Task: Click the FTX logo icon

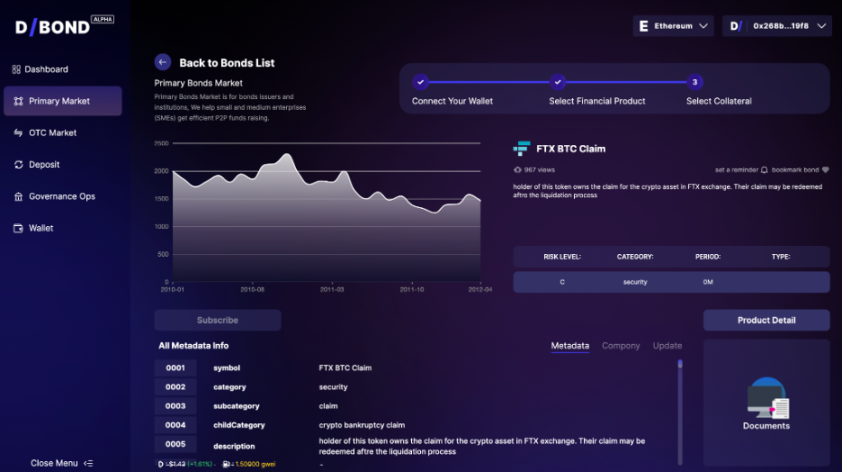Action: click(x=521, y=148)
